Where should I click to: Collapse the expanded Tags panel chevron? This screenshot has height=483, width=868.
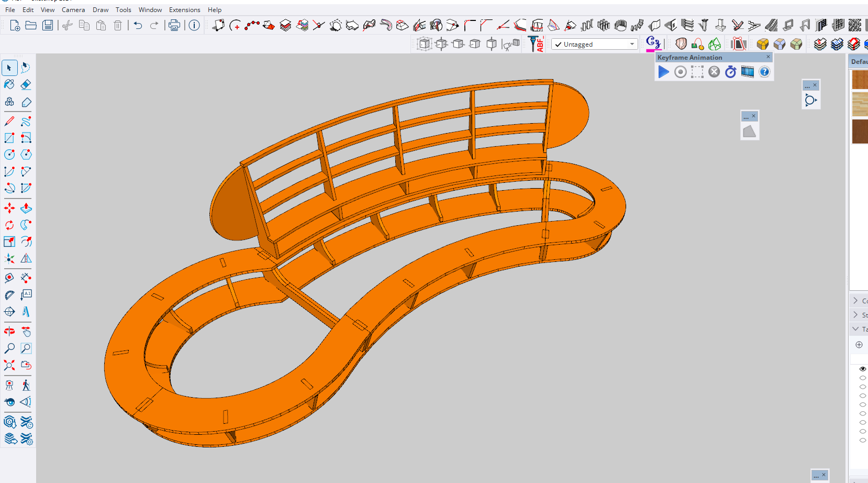pyautogui.click(x=855, y=329)
